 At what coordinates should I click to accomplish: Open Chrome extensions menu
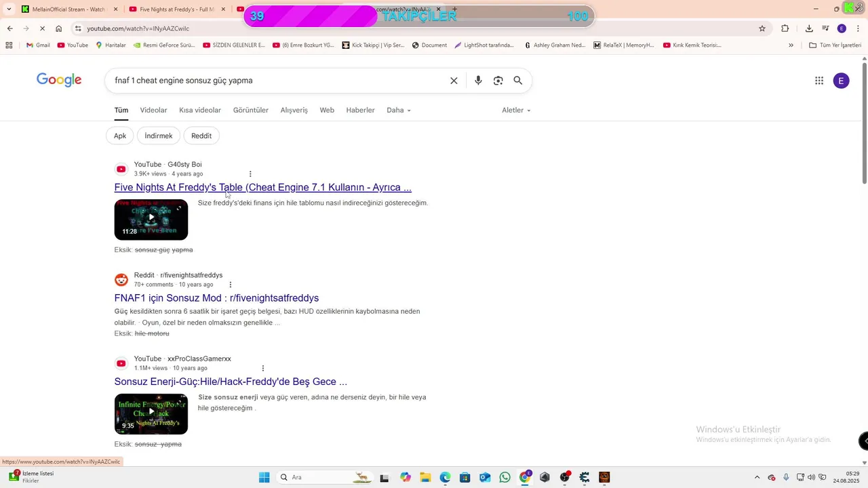click(x=785, y=28)
